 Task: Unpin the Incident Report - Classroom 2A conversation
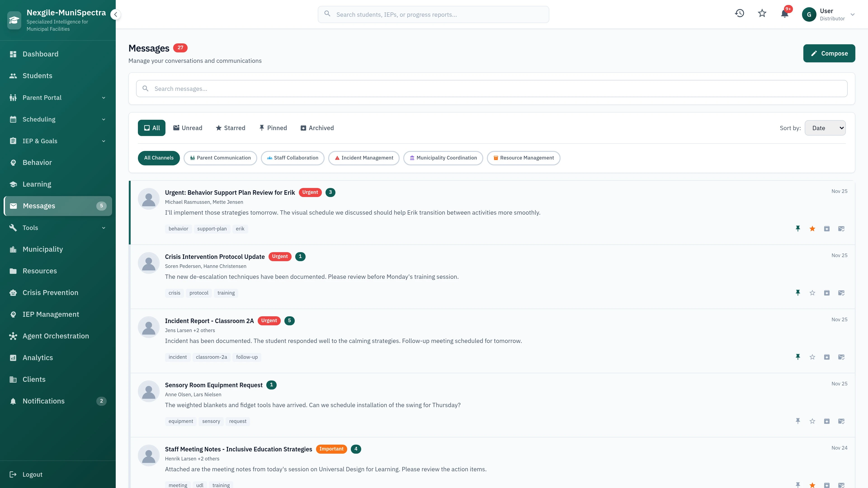coord(798,357)
